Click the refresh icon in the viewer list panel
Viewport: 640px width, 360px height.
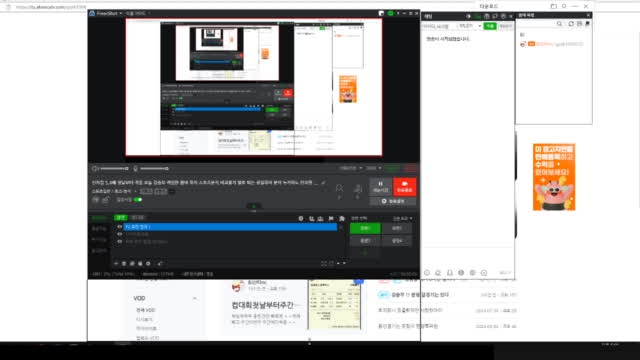[x=571, y=24]
